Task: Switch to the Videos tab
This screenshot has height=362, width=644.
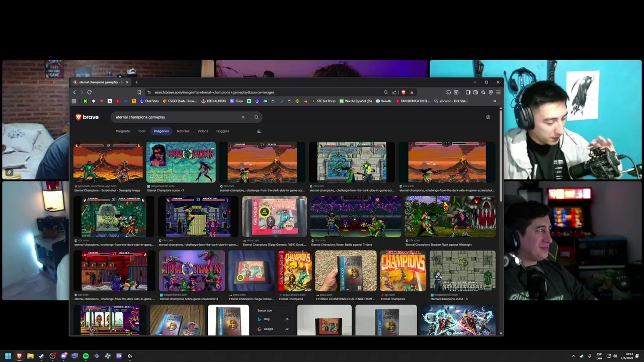Action: coord(203,131)
